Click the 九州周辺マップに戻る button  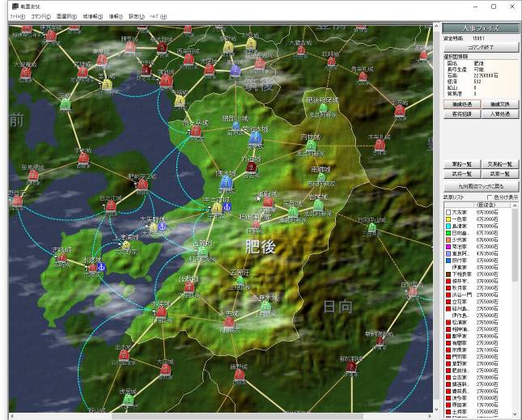(x=481, y=187)
